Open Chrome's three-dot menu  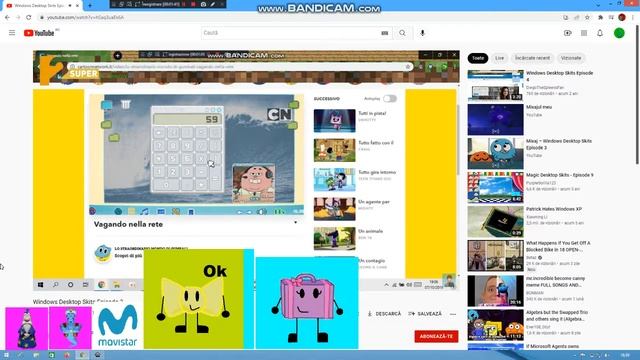(x=633, y=18)
